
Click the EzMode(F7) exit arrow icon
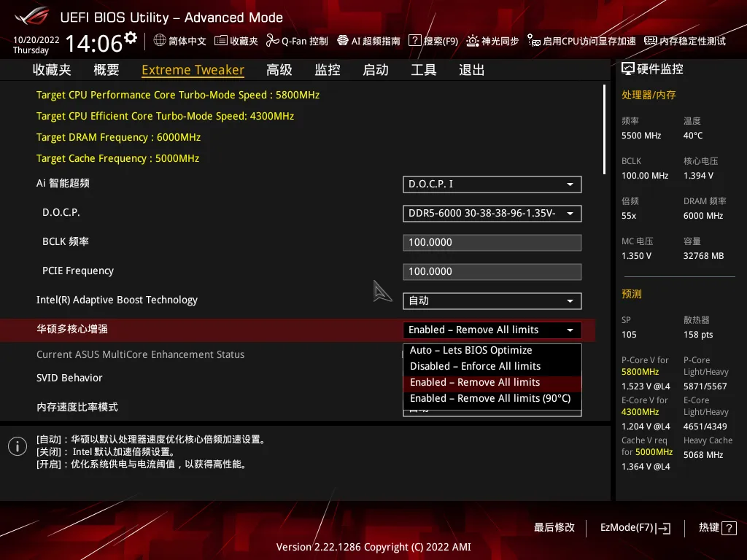663,528
